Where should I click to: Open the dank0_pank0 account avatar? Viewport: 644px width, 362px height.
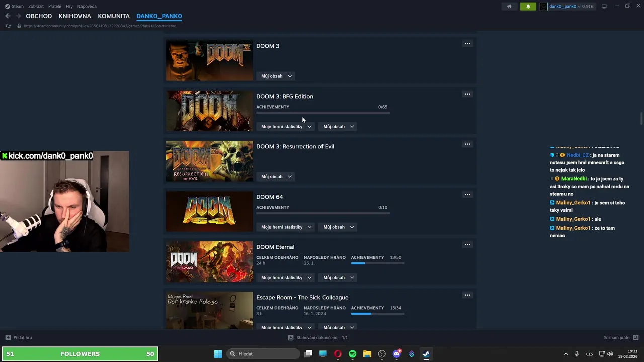(x=543, y=6)
